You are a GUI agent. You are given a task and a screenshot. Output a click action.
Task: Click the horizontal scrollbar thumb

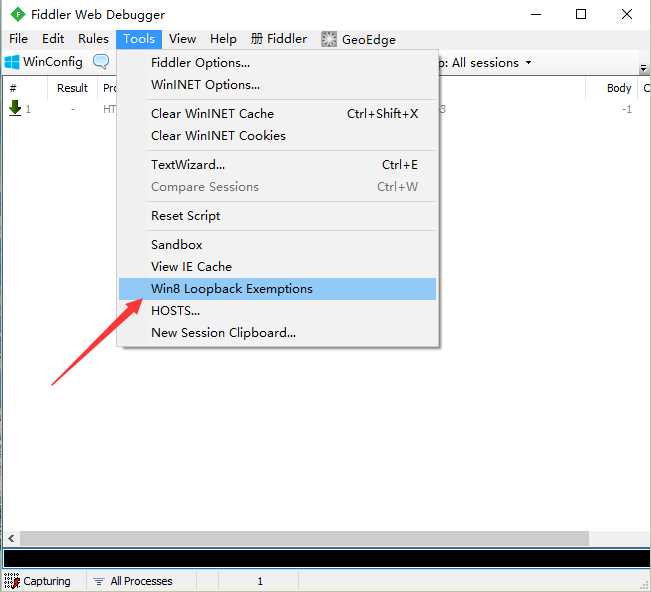click(304, 538)
